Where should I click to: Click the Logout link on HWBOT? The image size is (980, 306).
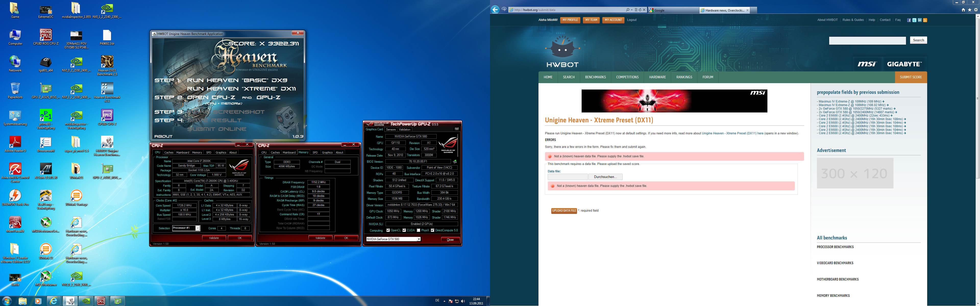[x=632, y=20]
